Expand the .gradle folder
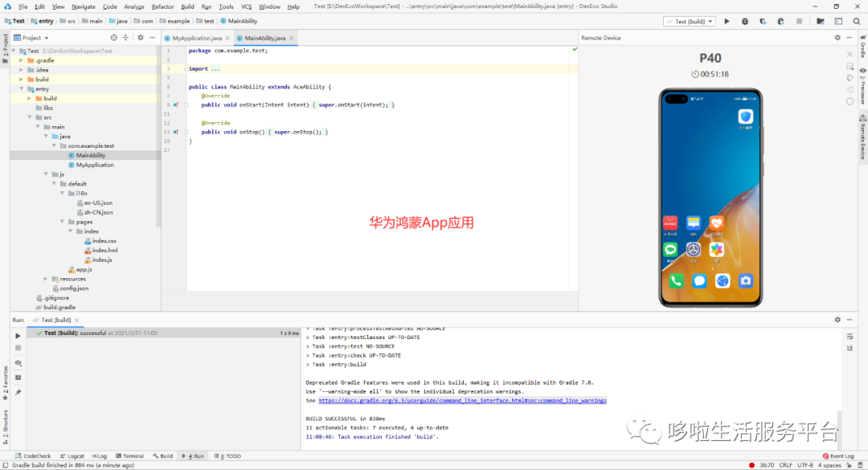Viewport: 868px width, 470px height. point(22,60)
